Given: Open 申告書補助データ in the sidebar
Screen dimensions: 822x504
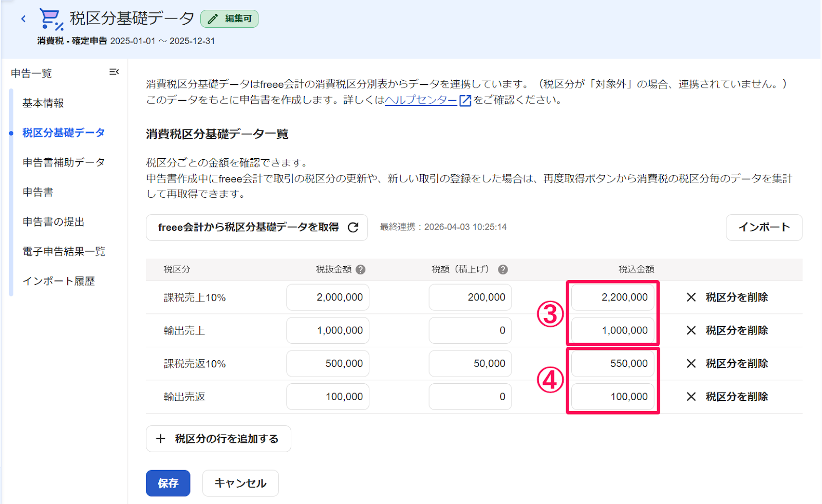Looking at the screenshot, I should 64,162.
